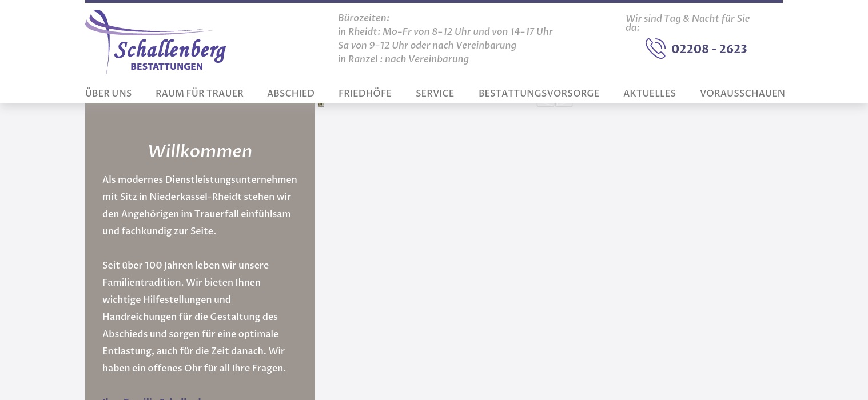Select VORAUSSCHAUEN in the top navigation
The image size is (868, 400).
[x=742, y=93]
